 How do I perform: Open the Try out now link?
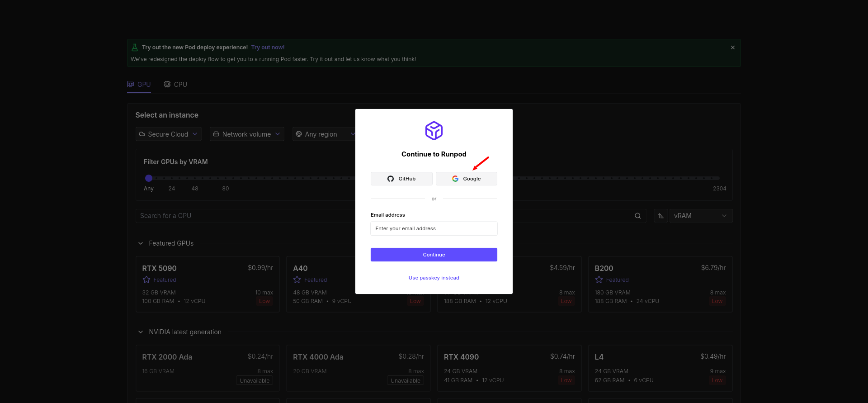click(268, 47)
